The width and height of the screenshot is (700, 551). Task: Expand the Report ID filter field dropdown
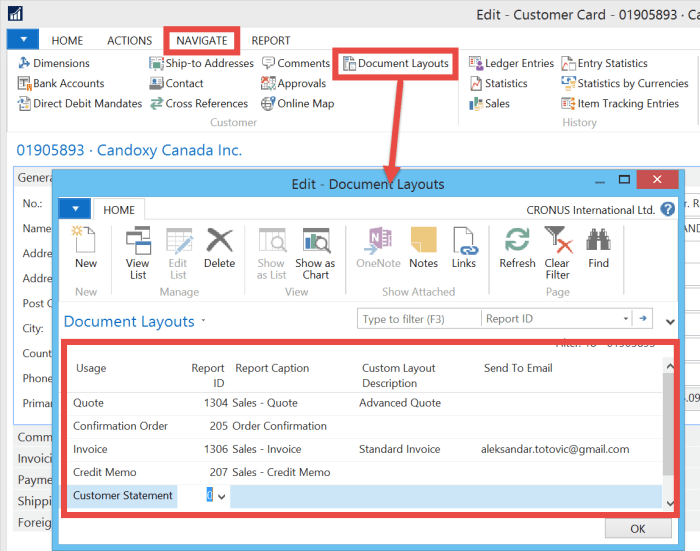626,319
